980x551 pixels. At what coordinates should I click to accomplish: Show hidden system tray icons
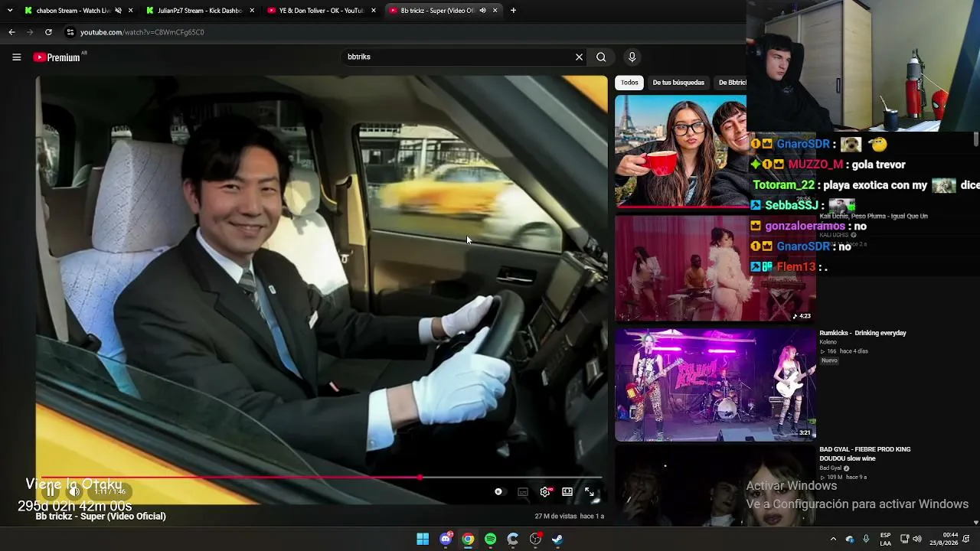tap(833, 539)
